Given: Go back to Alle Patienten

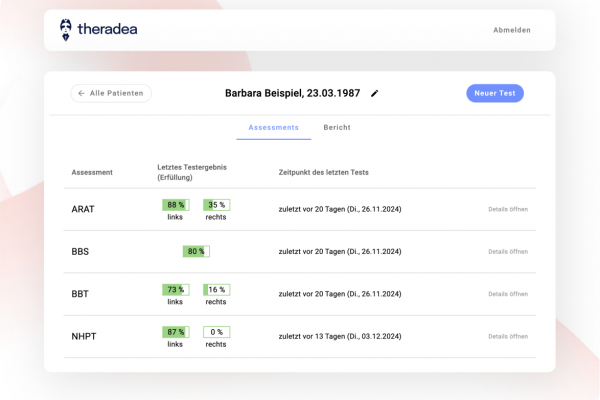Looking at the screenshot, I should 111,93.
